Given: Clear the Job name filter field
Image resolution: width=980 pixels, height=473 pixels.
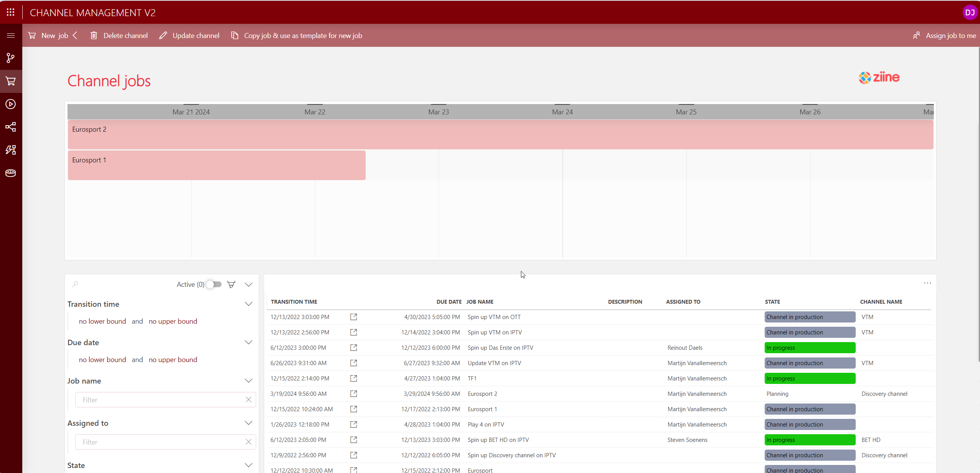Looking at the screenshot, I should pyautogui.click(x=249, y=400).
